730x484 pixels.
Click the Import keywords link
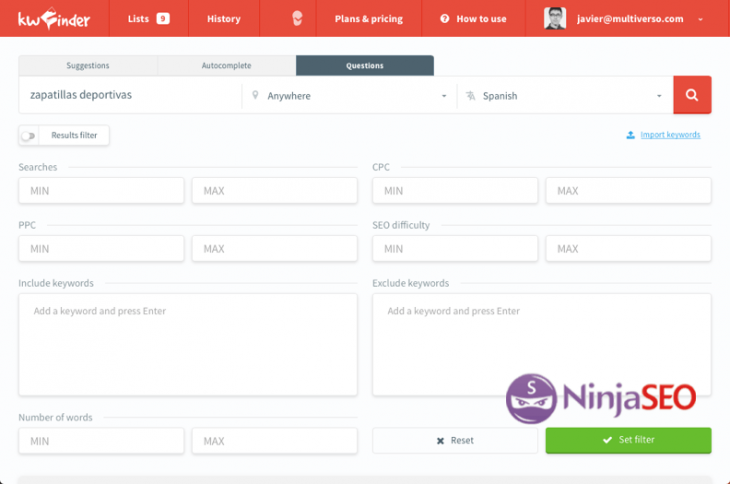point(670,134)
